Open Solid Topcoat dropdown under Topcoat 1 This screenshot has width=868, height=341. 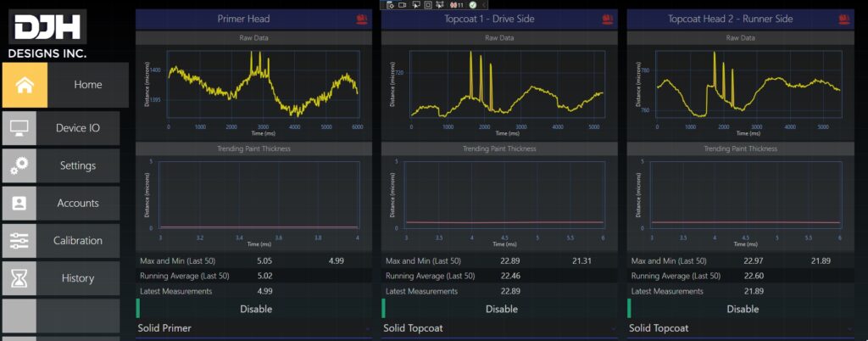point(499,328)
